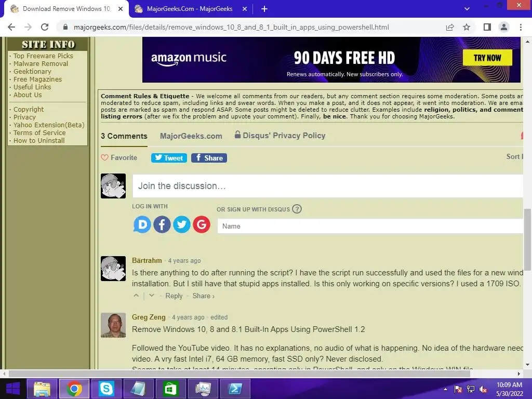The width and height of the screenshot is (532, 399).
Task: Click the Name sign-up field
Action: click(370, 226)
